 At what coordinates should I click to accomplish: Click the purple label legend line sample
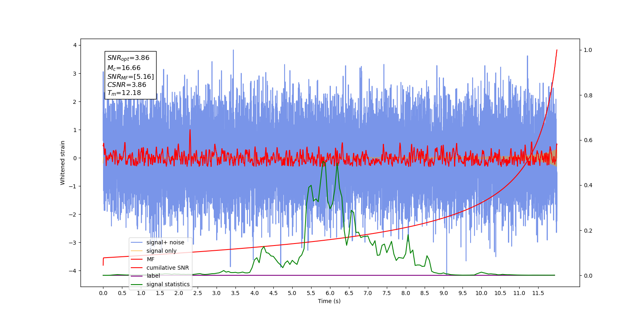click(137, 276)
